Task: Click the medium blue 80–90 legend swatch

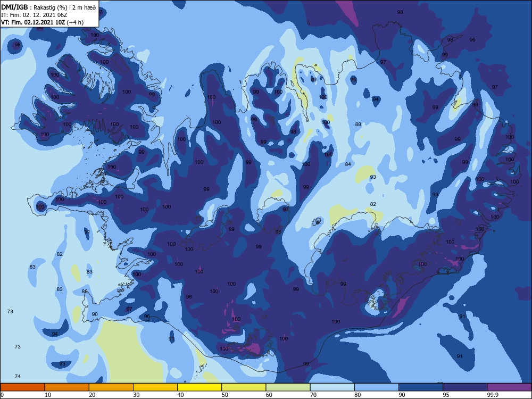Action: pos(377,387)
